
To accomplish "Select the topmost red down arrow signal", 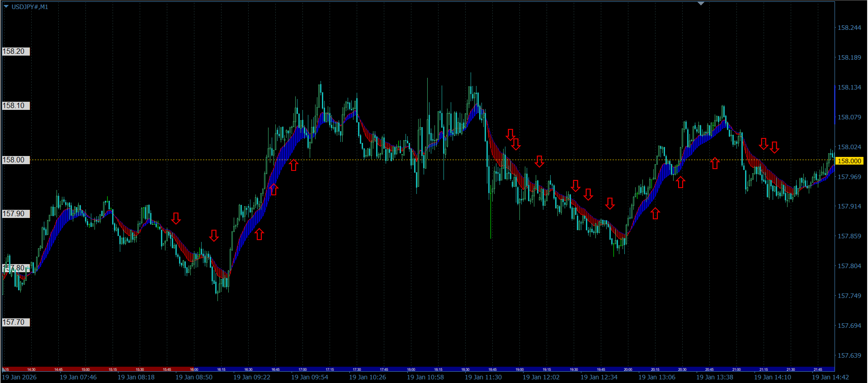I will (510, 134).
